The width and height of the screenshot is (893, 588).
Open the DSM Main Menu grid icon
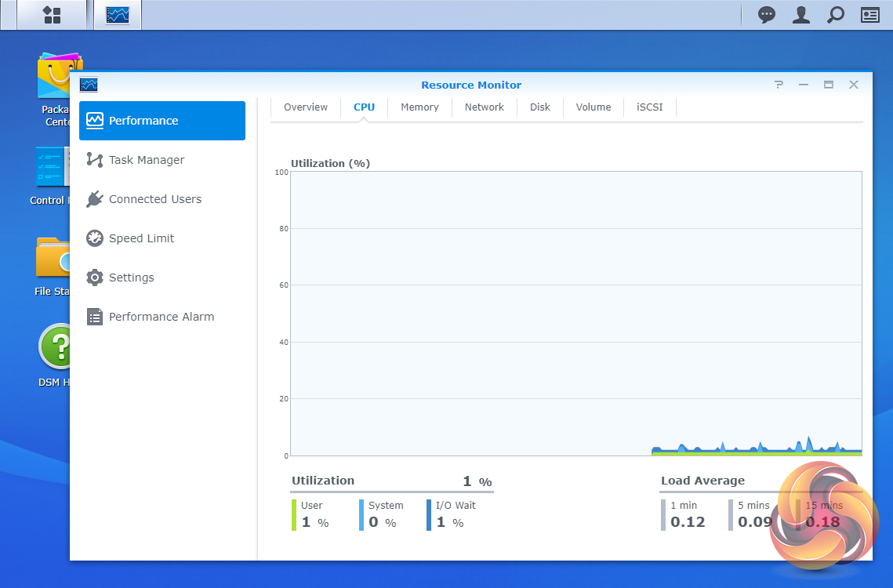click(52, 15)
